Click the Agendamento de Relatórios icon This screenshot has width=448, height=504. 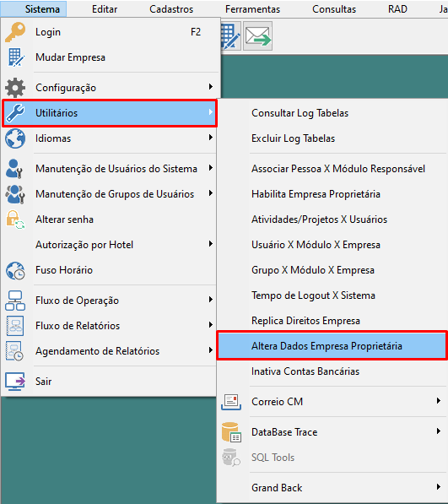(x=14, y=351)
